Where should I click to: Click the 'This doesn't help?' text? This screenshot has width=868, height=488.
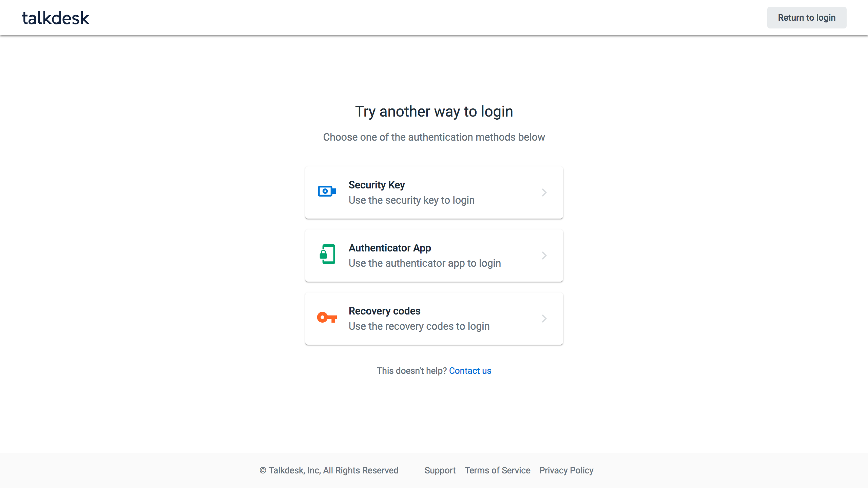412,371
